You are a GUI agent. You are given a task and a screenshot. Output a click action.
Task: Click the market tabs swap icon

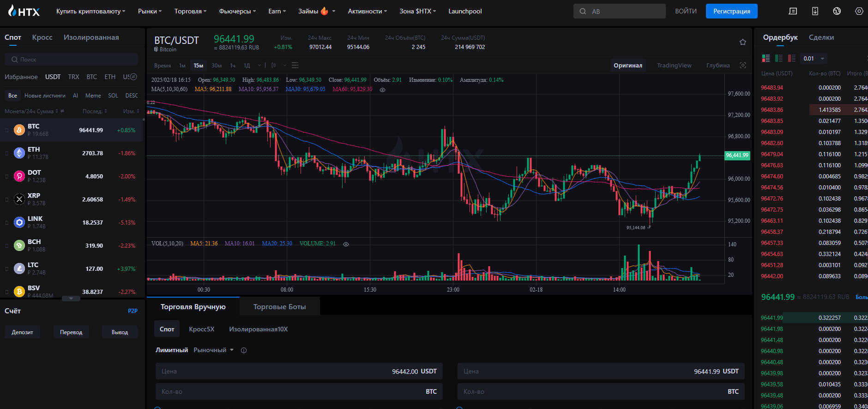tap(133, 77)
